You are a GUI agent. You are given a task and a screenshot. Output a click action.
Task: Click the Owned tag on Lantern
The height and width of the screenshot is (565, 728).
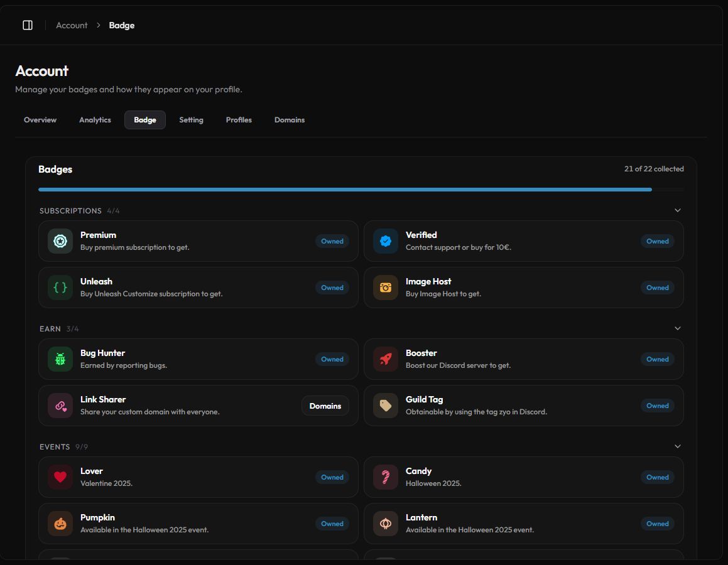pyautogui.click(x=658, y=523)
